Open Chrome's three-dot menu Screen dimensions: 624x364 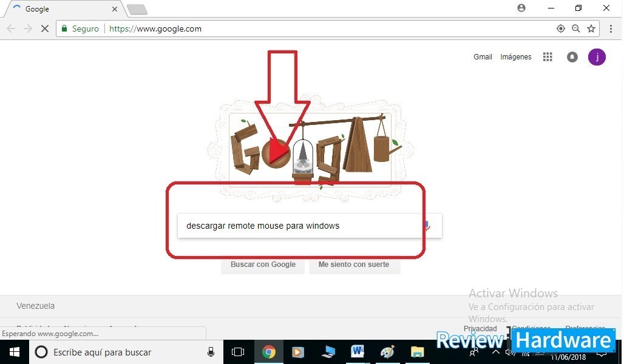coord(611,29)
